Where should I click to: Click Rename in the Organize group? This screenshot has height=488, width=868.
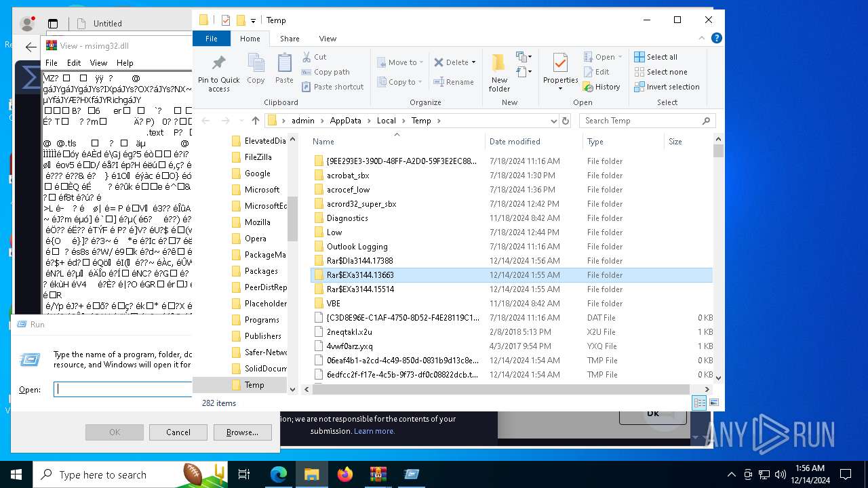click(454, 82)
